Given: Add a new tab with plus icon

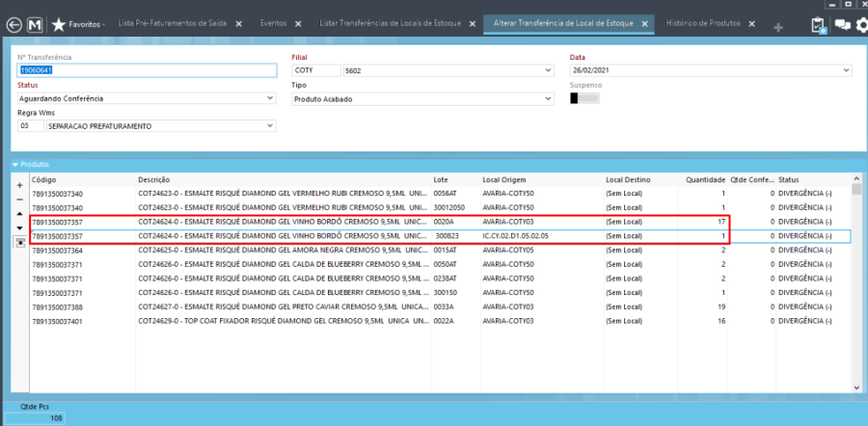Looking at the screenshot, I should [778, 26].
